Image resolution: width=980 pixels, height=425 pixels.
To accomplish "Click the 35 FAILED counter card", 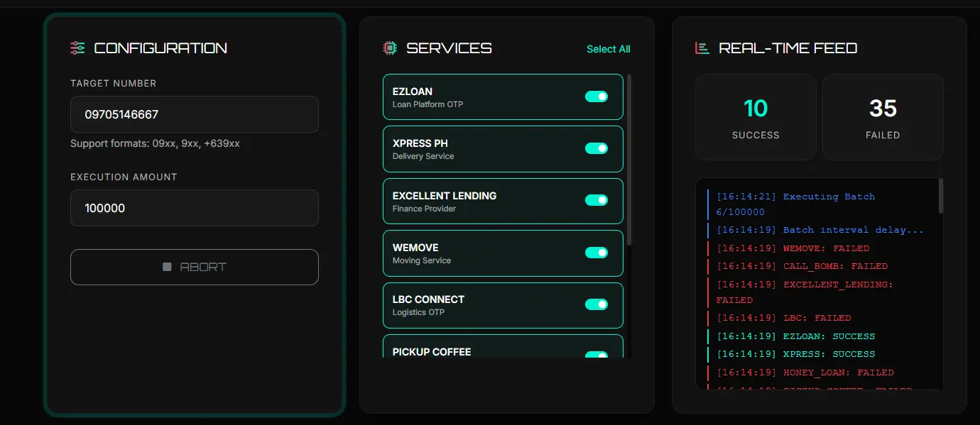I will tap(883, 117).
